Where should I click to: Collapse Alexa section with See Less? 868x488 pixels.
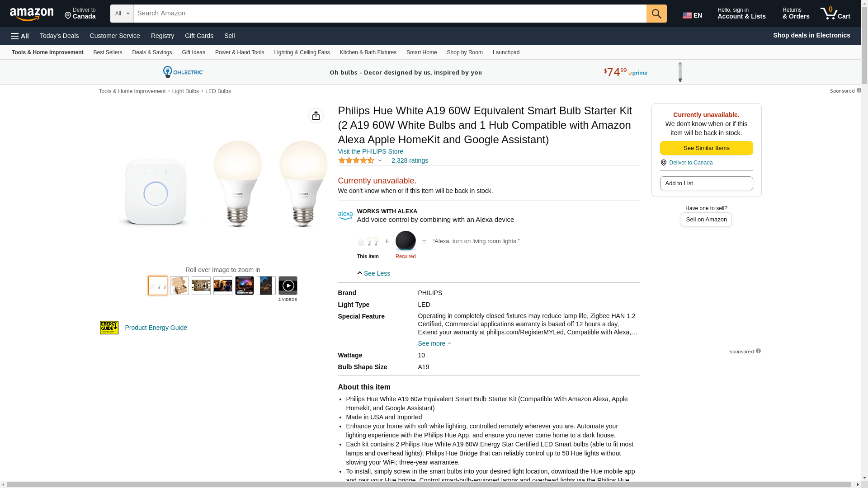coord(373,273)
